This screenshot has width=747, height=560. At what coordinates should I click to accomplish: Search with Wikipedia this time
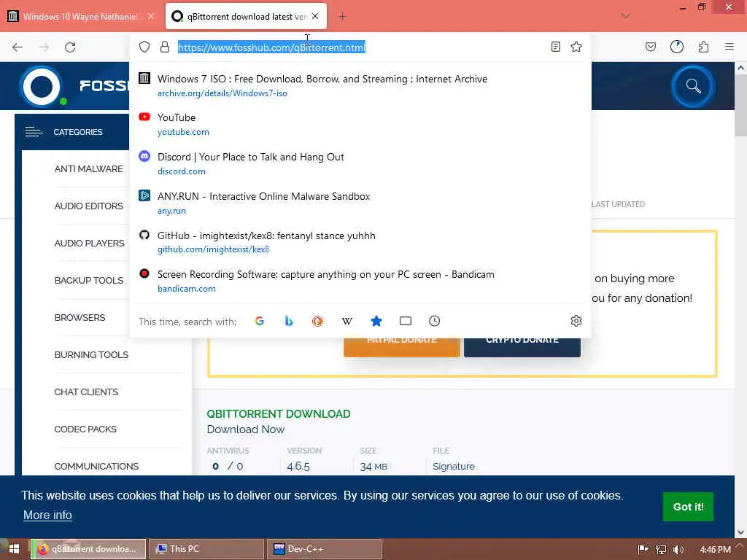point(347,321)
